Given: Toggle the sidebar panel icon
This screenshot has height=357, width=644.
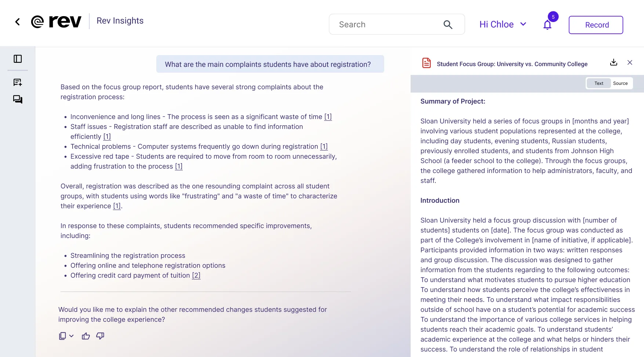Looking at the screenshot, I should click(18, 59).
